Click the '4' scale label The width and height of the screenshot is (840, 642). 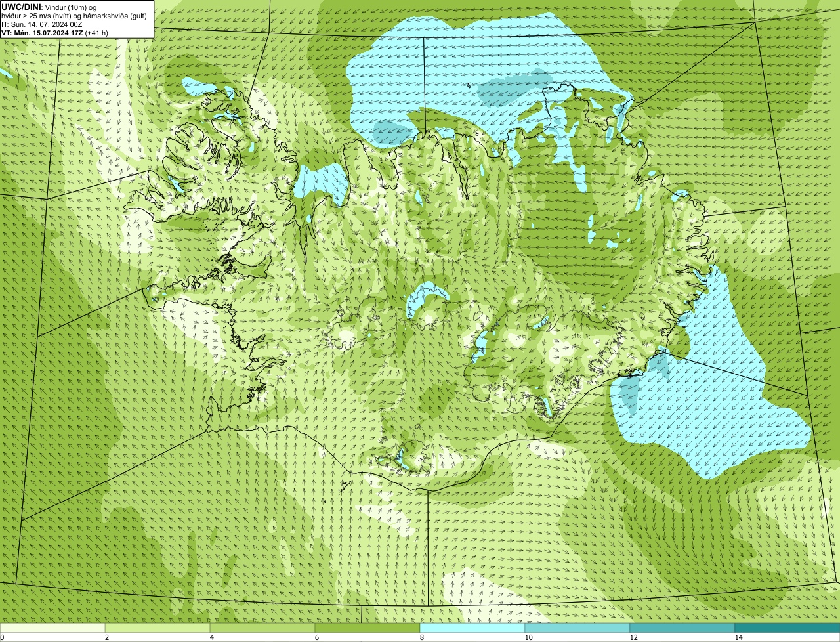click(211, 637)
